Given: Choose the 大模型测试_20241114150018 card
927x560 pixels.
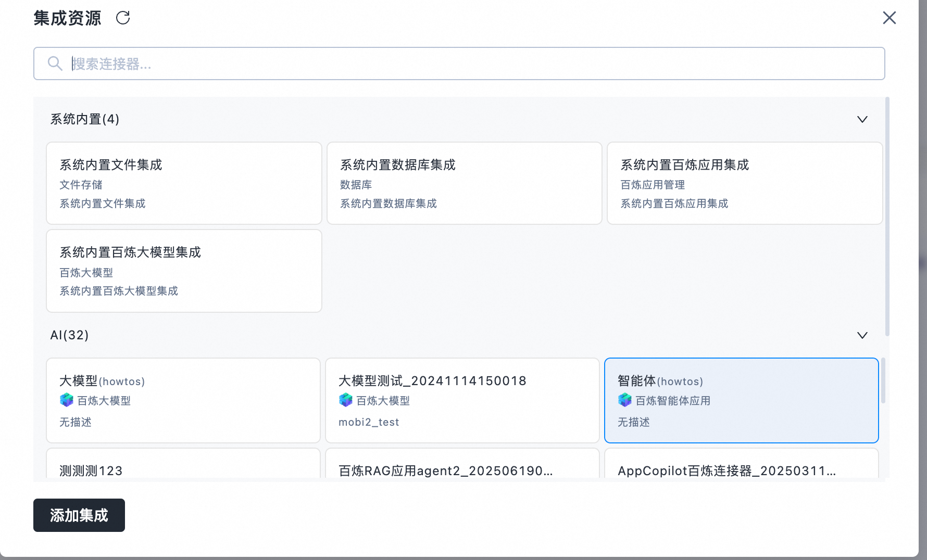Looking at the screenshot, I should 462,400.
